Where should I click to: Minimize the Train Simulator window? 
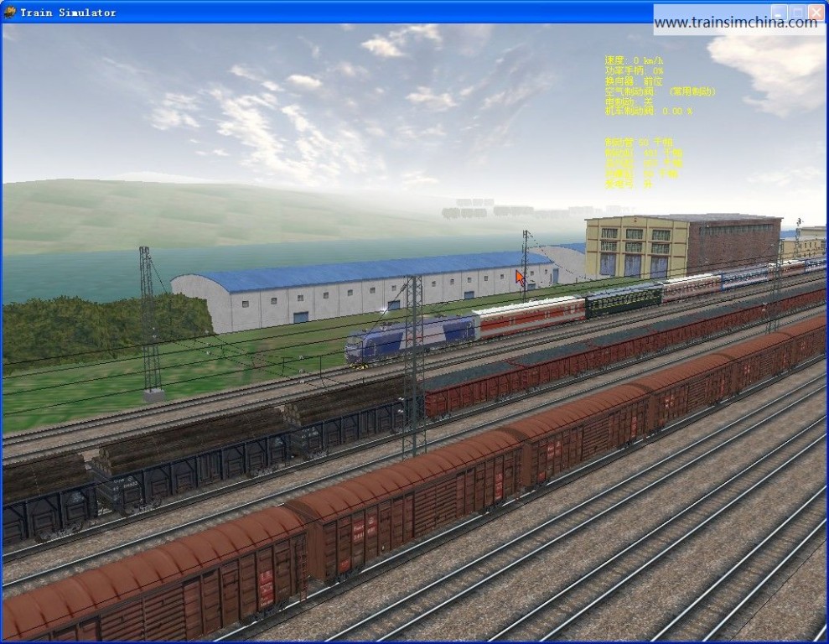(x=779, y=13)
